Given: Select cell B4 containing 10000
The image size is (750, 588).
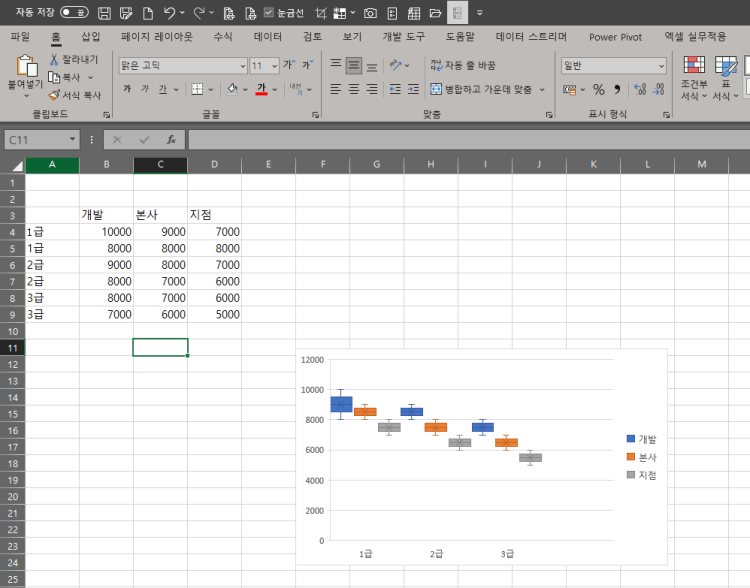Looking at the screenshot, I should tap(106, 232).
